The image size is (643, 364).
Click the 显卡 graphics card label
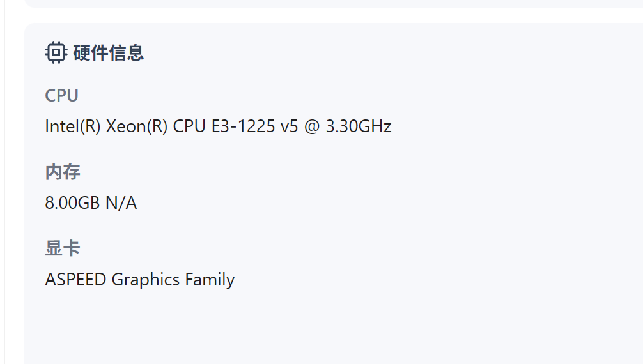pos(63,248)
